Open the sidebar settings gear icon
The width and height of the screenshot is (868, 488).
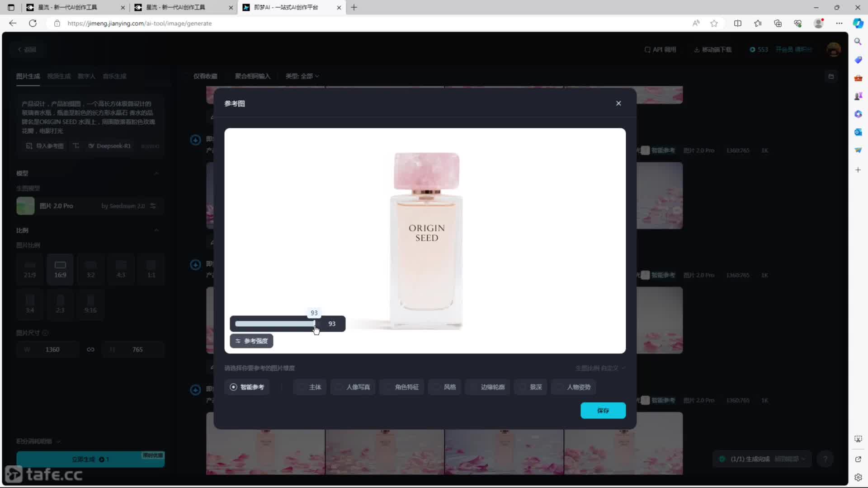(858, 477)
